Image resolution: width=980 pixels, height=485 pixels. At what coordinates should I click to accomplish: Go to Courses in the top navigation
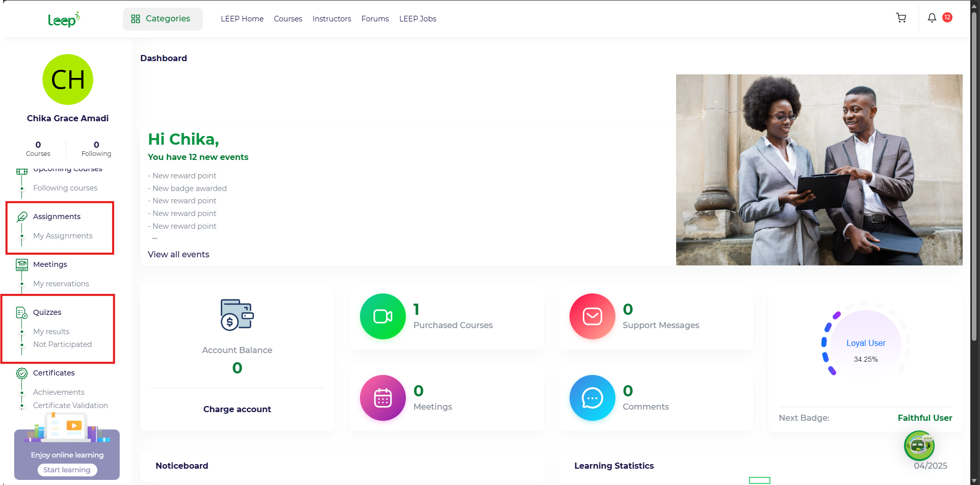tap(288, 19)
